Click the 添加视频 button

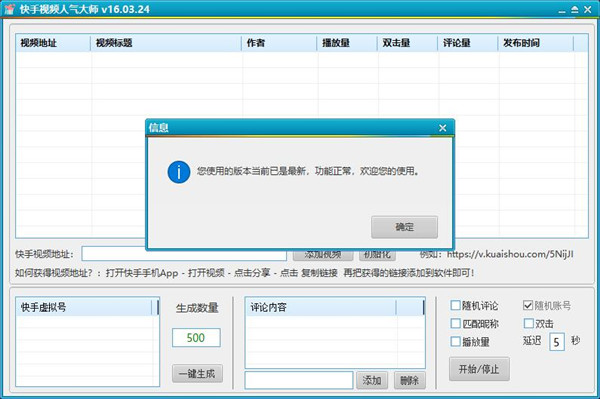point(323,255)
